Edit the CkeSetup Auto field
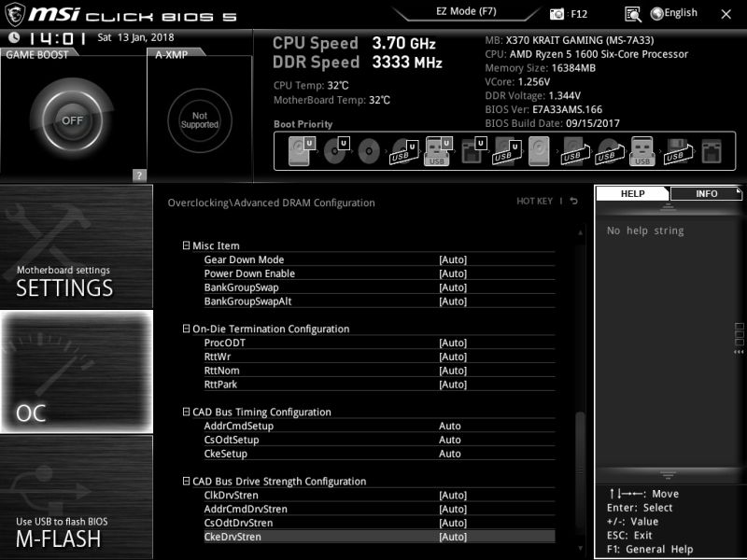747x560 pixels. tap(450, 454)
